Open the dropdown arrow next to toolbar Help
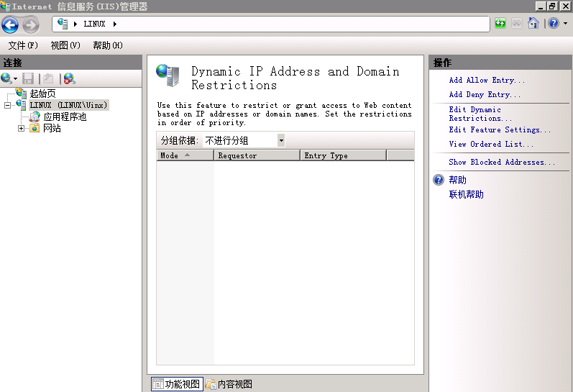 (565, 24)
